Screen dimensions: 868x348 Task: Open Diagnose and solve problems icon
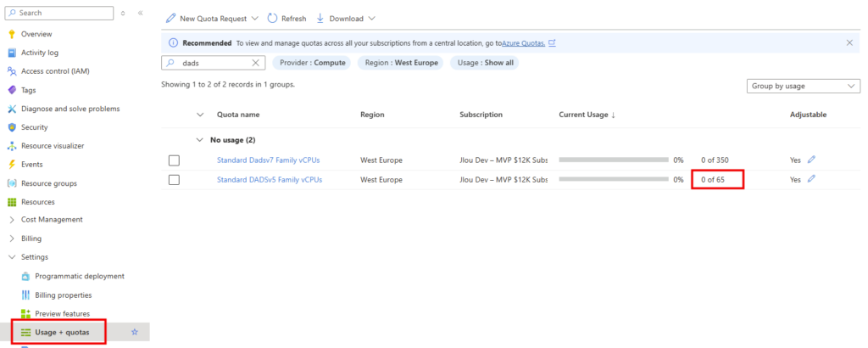click(x=11, y=109)
